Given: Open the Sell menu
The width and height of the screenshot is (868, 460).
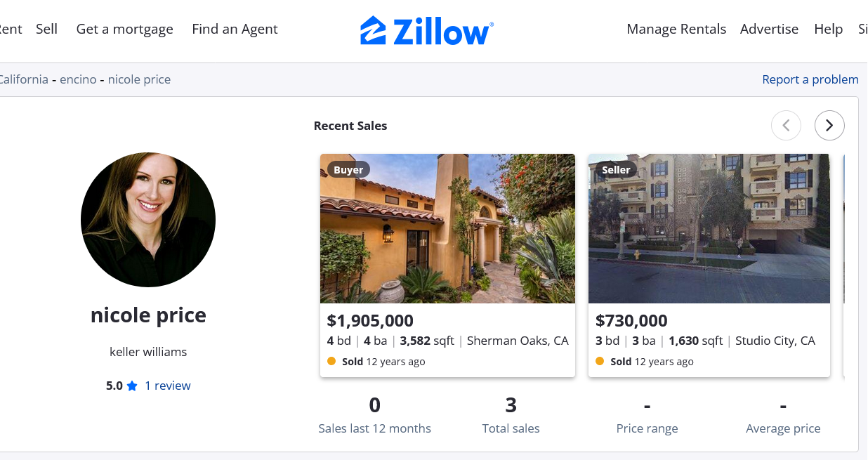Looking at the screenshot, I should tap(47, 29).
